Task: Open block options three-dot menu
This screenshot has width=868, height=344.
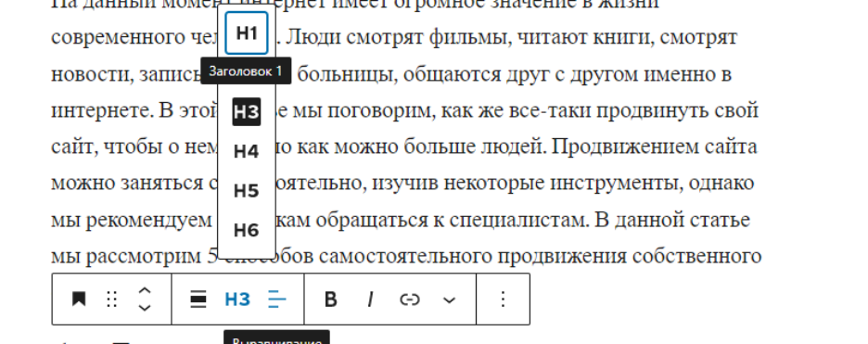Action: (x=503, y=299)
